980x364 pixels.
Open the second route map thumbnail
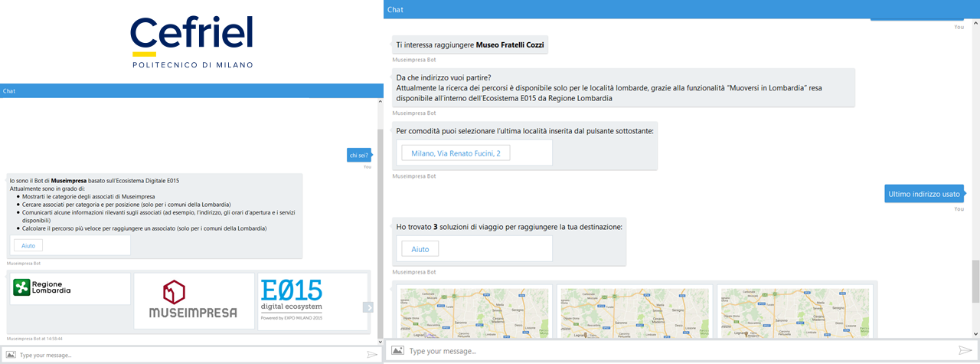coord(635,312)
